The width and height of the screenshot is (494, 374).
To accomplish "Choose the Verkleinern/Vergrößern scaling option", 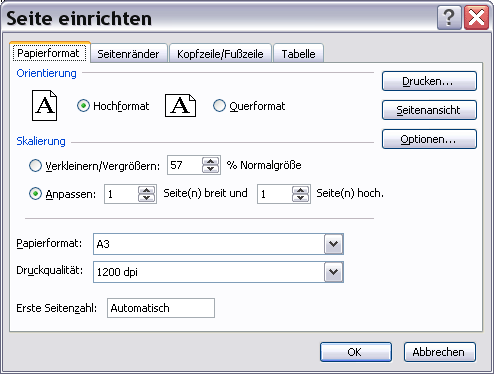I will click(35, 166).
